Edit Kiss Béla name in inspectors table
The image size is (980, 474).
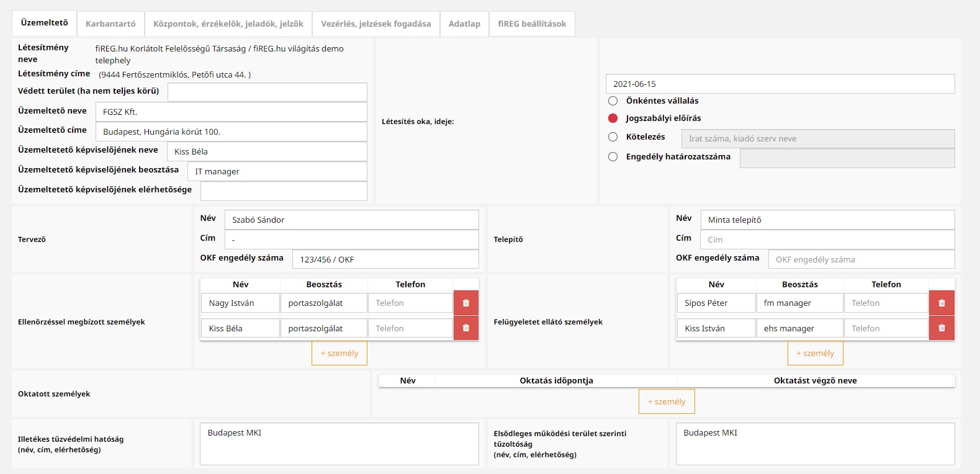pyautogui.click(x=240, y=329)
